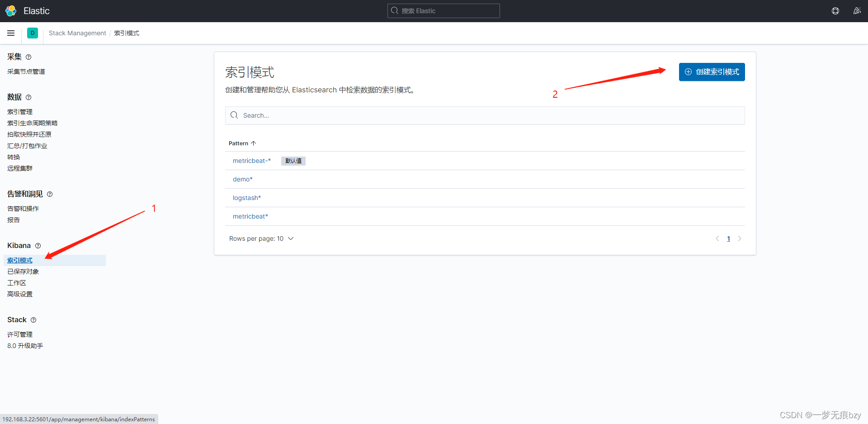Open the hamburger navigation menu
Screen dimensions: 868x424
[11, 33]
